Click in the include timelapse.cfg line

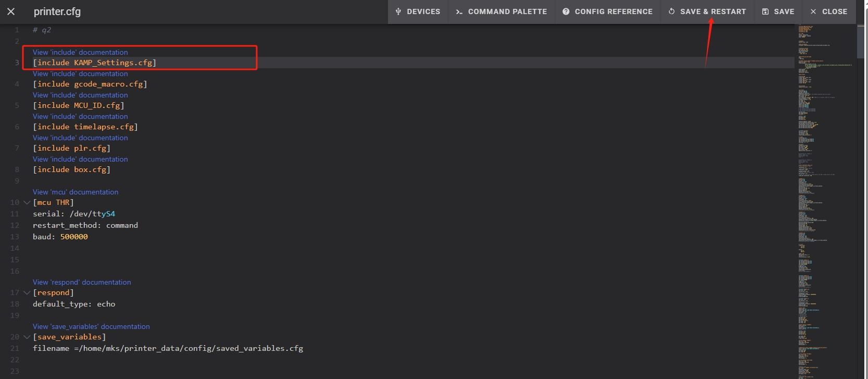tap(85, 127)
